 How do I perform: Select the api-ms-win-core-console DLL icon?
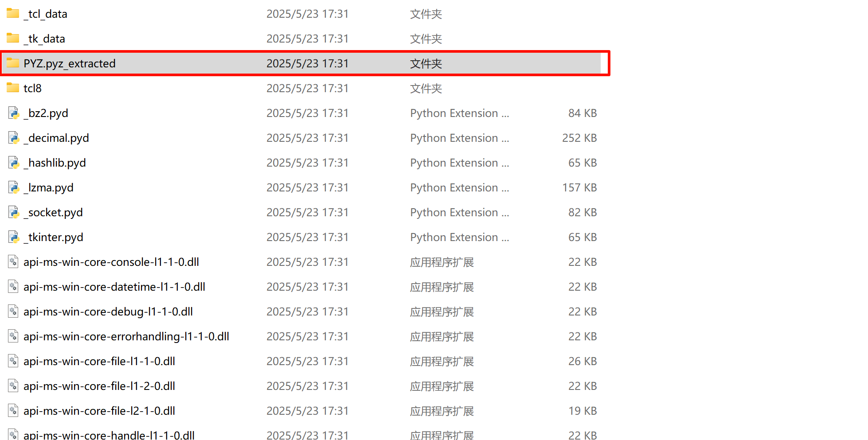[13, 262]
